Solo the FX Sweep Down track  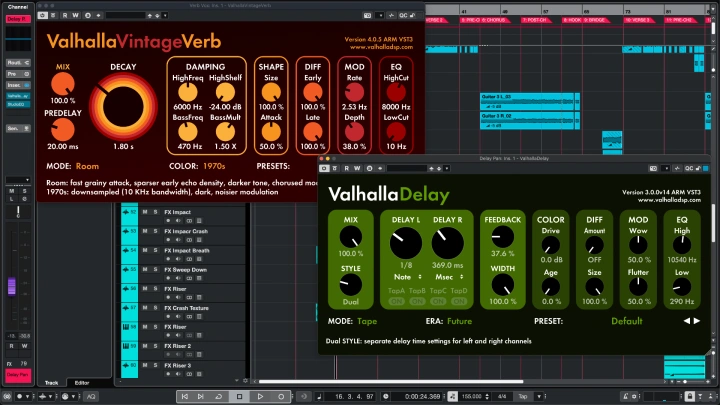click(x=155, y=270)
